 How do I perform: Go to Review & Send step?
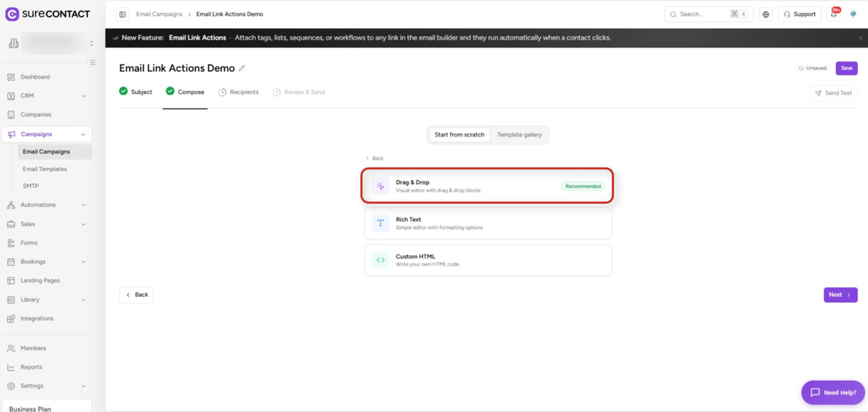[299, 92]
